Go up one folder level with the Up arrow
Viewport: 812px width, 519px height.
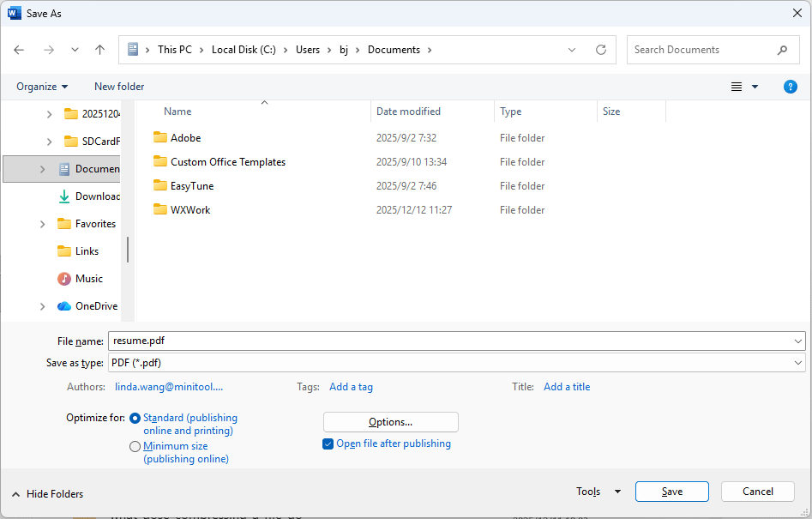click(99, 50)
